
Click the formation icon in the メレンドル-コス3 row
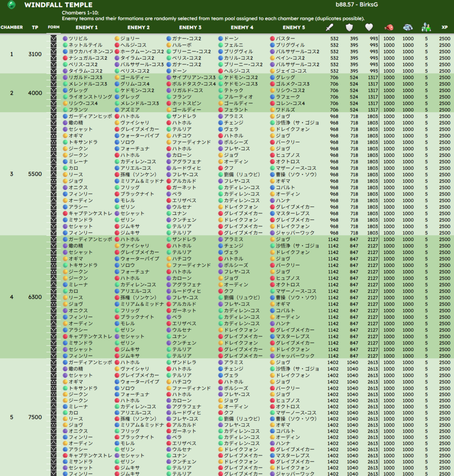coord(54,84)
